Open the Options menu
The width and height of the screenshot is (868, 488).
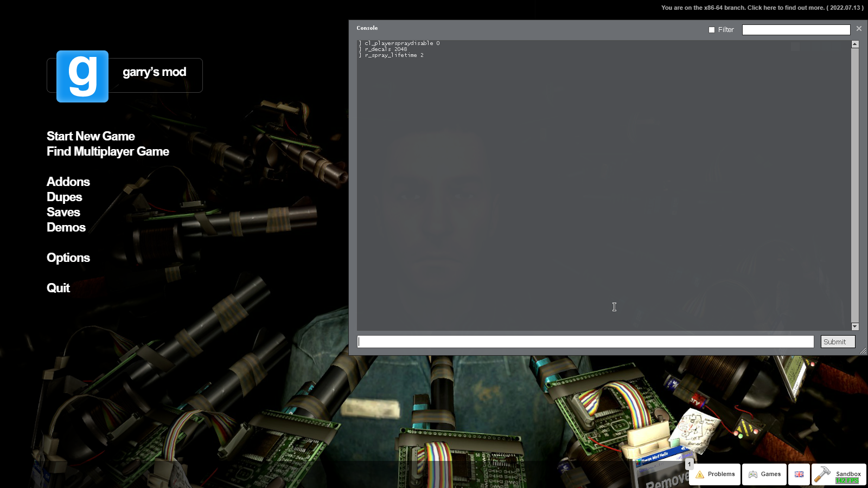(x=68, y=258)
